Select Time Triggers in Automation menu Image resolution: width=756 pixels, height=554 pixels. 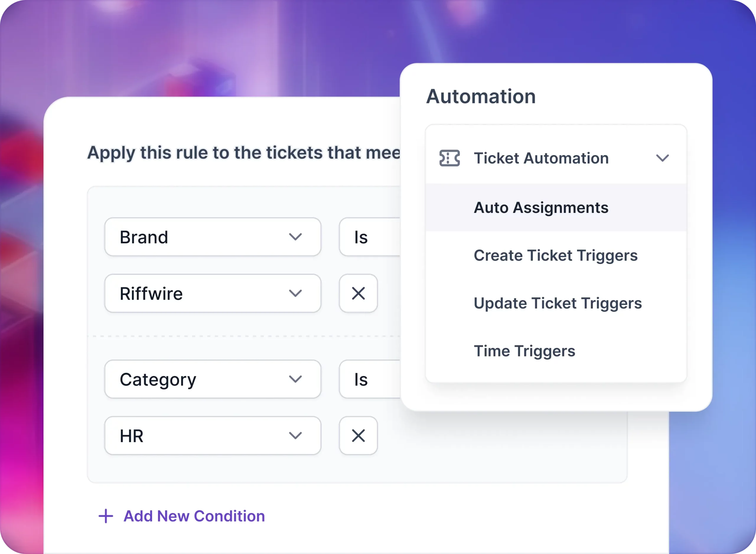click(524, 351)
